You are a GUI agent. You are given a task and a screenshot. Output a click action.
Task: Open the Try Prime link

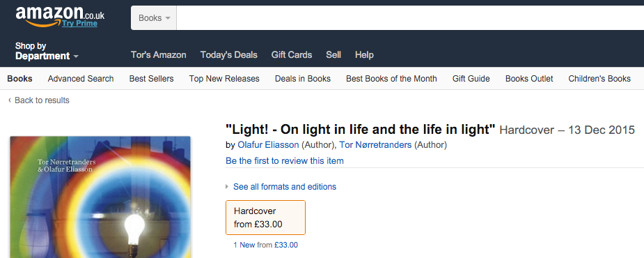[79, 24]
